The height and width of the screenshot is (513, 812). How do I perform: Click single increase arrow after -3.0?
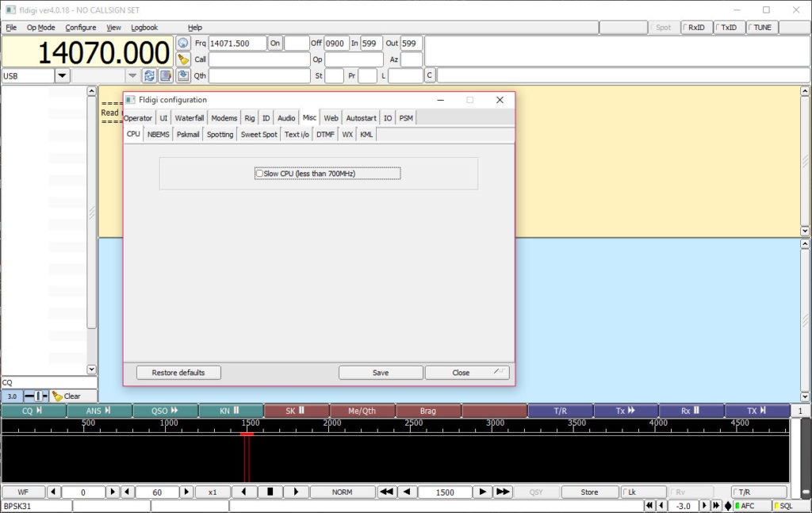pyautogui.click(x=704, y=506)
